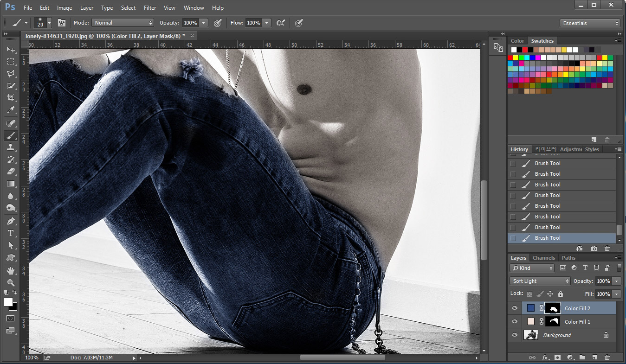The image size is (626, 364).
Task: Open the Brush Preset picker
Action: (49, 23)
